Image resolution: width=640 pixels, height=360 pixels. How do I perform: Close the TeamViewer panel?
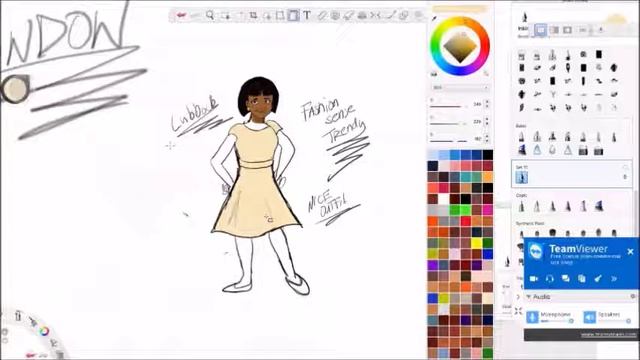click(x=631, y=251)
